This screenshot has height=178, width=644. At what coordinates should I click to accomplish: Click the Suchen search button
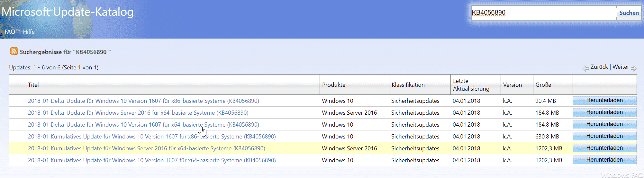pyautogui.click(x=629, y=13)
